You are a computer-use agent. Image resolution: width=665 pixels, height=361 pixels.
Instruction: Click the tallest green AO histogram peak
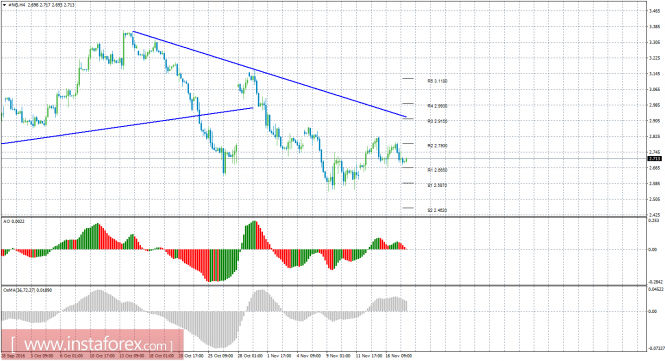click(x=254, y=235)
